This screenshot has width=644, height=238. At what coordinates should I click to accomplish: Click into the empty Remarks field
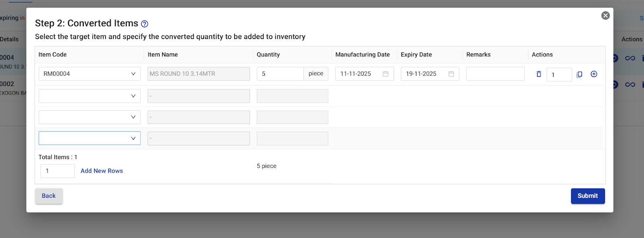pyautogui.click(x=495, y=74)
